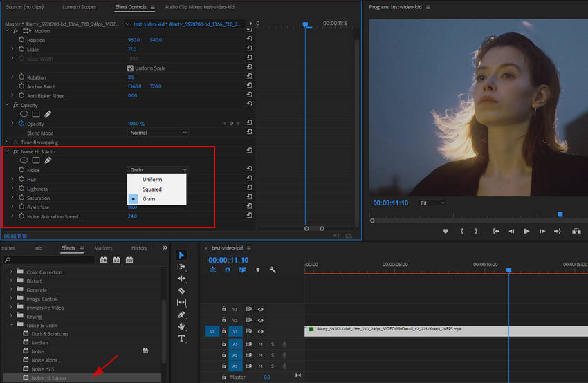Select the Ripple Edit tool
588x383 pixels.
pyautogui.click(x=181, y=279)
